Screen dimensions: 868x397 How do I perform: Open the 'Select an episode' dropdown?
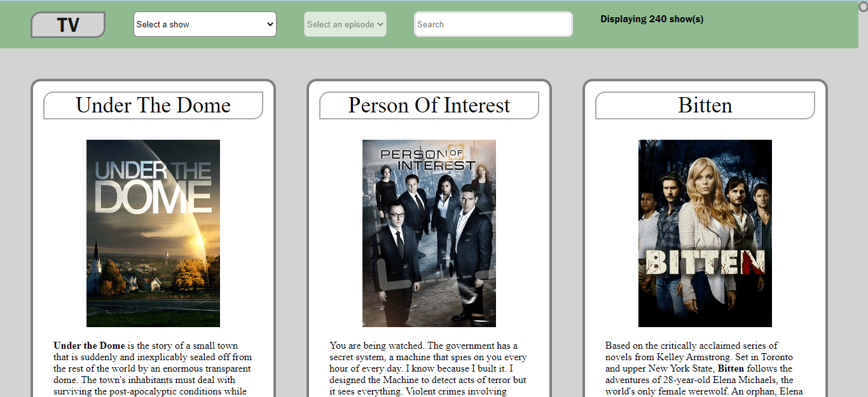click(x=345, y=24)
